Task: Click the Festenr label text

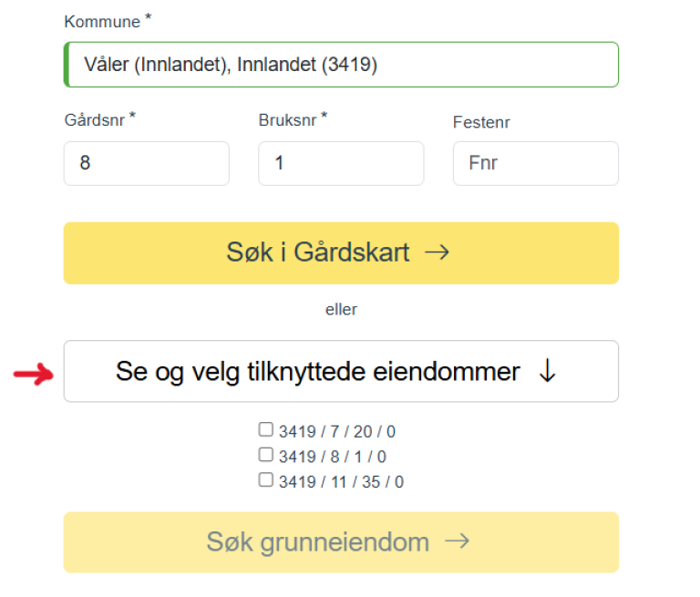Action: point(481,122)
